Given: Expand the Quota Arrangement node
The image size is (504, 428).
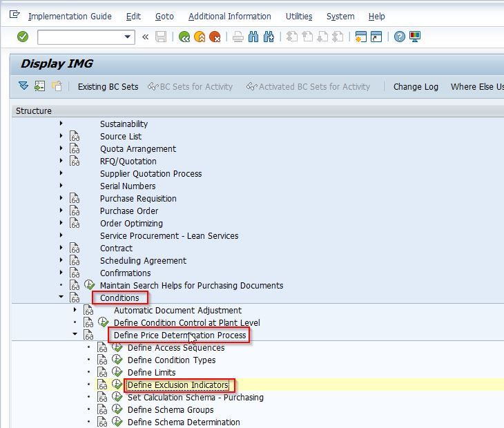Looking at the screenshot, I should click(61, 148).
